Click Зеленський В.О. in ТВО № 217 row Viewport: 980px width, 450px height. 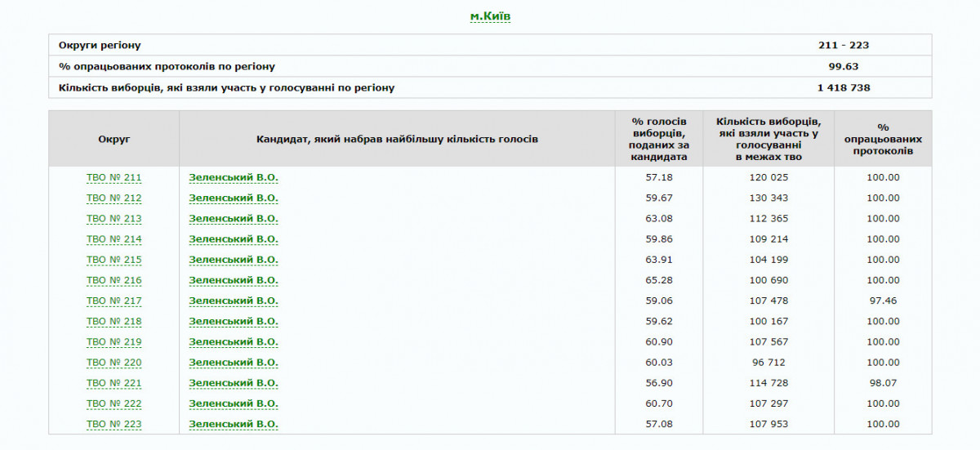[234, 301]
